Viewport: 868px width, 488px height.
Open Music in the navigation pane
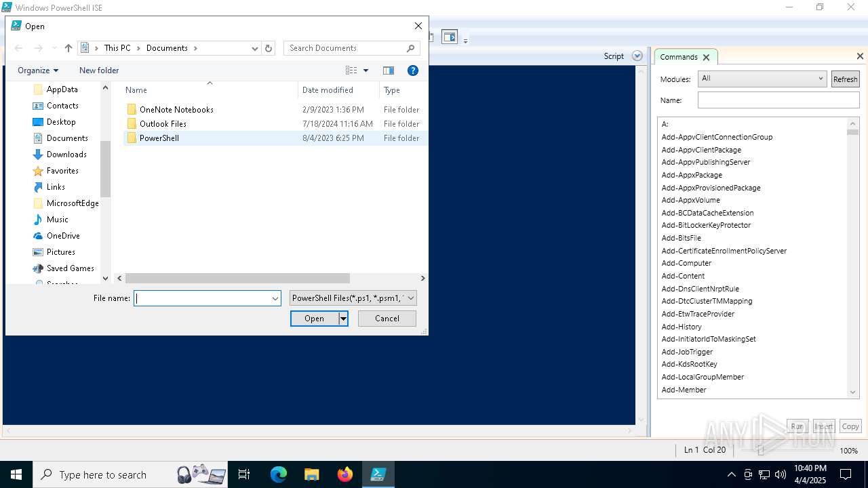(x=58, y=220)
